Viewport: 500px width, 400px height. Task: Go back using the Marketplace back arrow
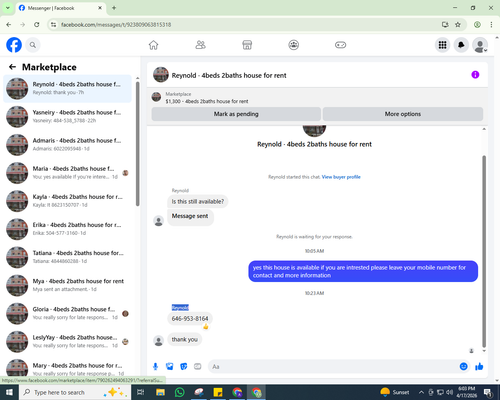point(12,67)
